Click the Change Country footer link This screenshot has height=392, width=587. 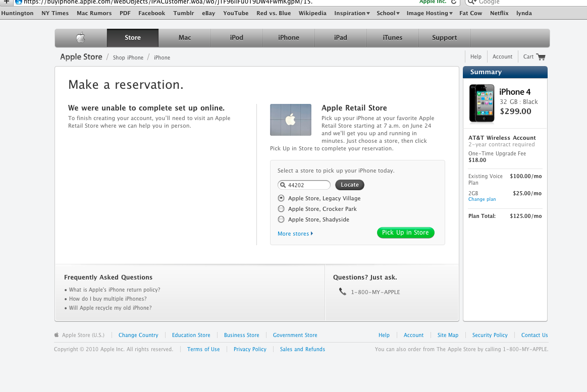[138, 335]
